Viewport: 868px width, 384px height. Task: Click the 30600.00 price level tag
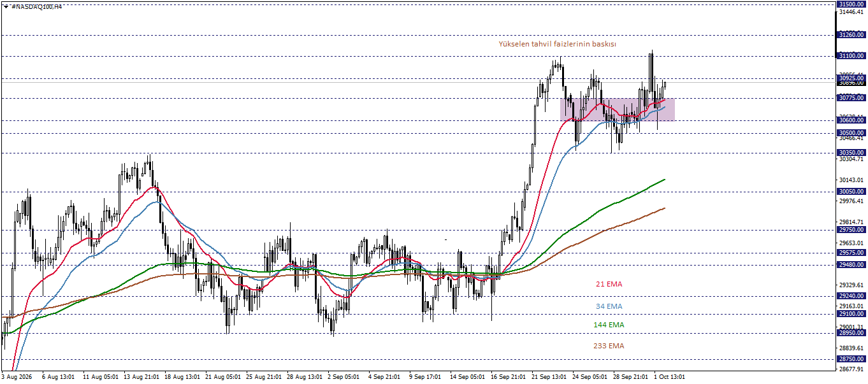click(851, 120)
